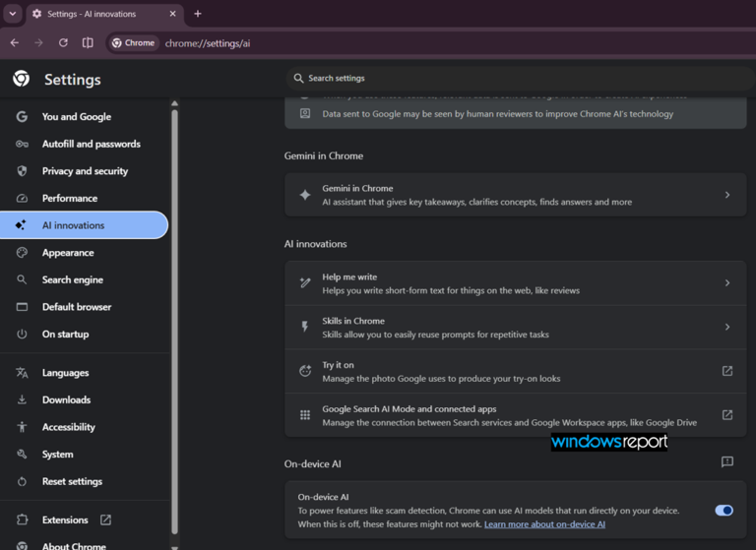Click the speedometer Performance icon

(22, 198)
